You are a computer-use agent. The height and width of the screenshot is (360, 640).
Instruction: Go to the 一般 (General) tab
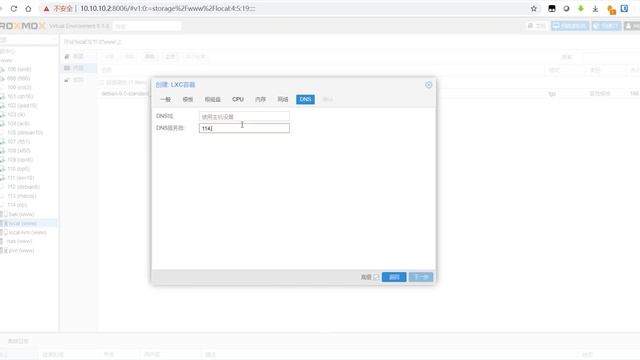(165, 99)
